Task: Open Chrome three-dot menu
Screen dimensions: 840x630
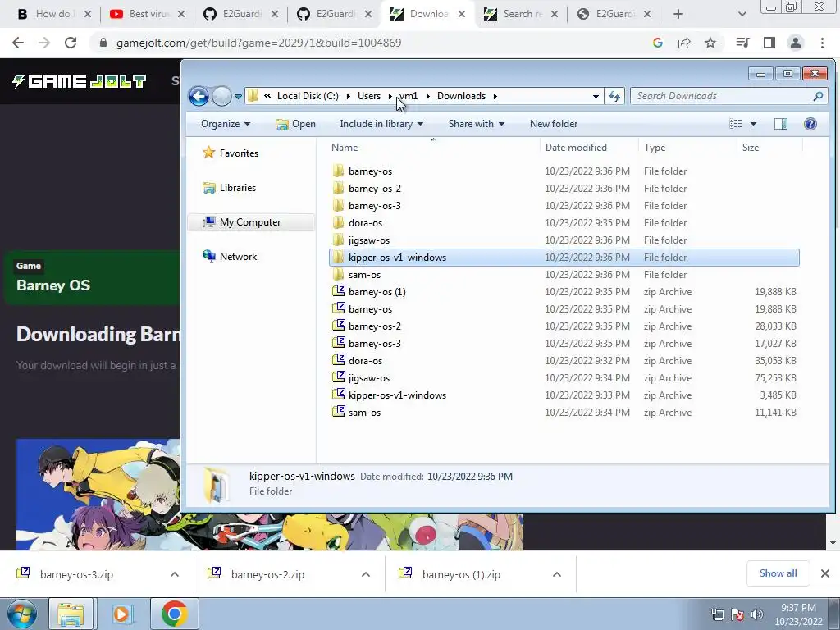Action: 822,43
